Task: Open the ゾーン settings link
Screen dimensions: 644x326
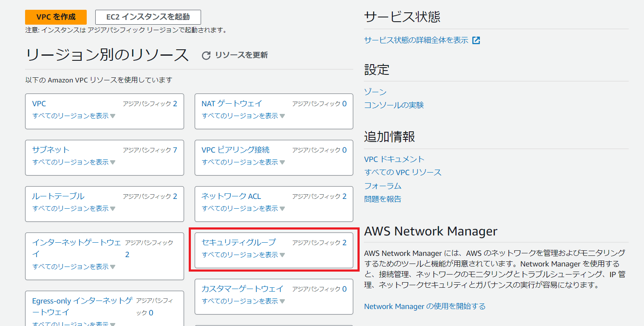Action: [375, 92]
